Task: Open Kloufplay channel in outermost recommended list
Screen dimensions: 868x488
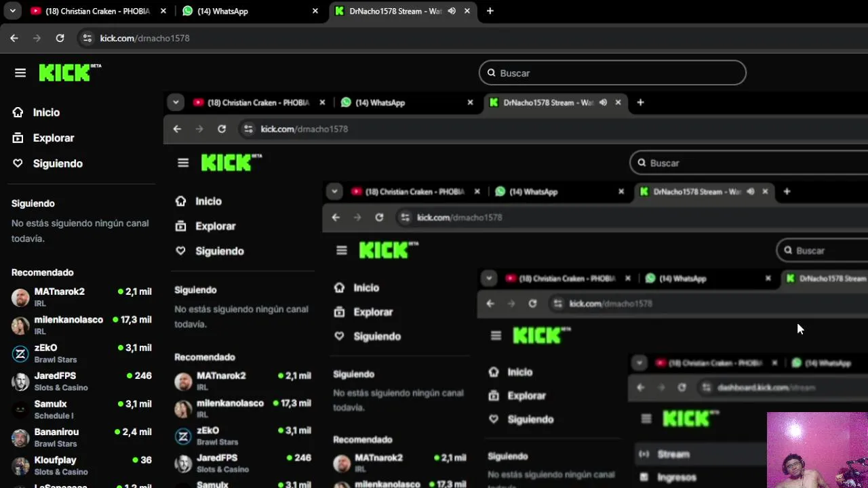Action: [x=81, y=466]
